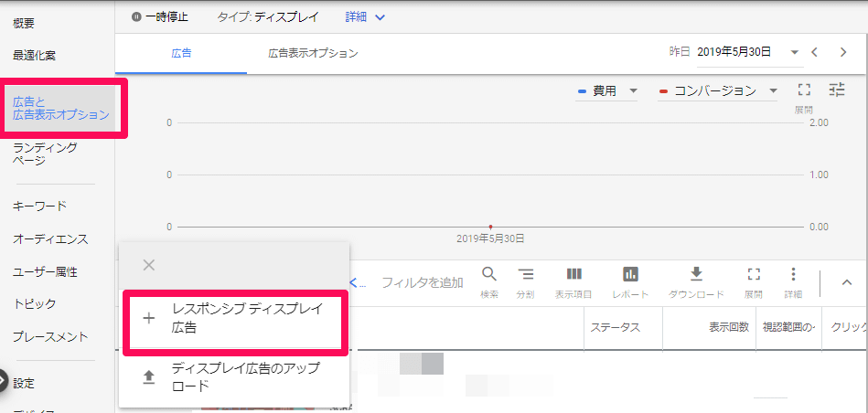Click the download (ダウンロード) icon

click(696, 275)
